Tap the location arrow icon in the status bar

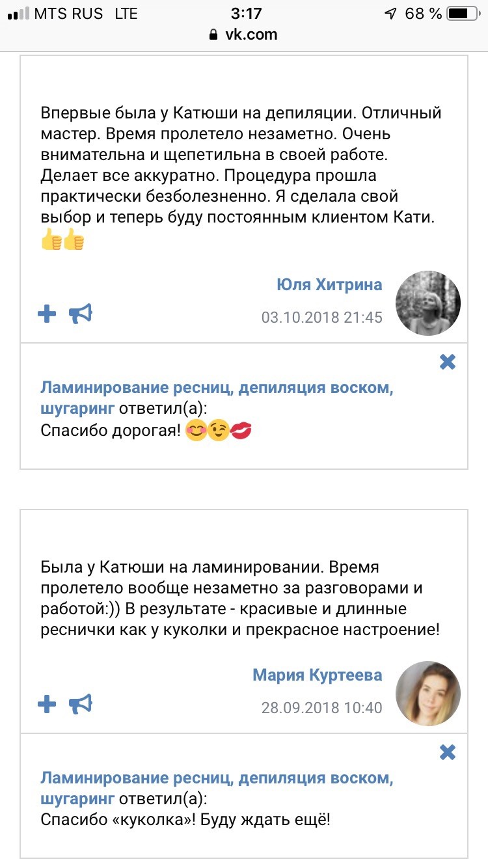pyautogui.click(x=391, y=14)
